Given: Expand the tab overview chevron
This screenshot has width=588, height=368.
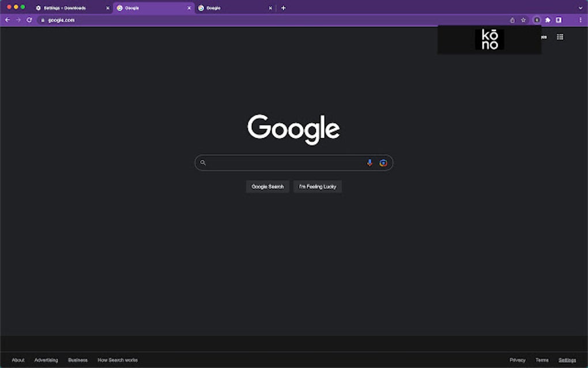Looking at the screenshot, I should [581, 7].
